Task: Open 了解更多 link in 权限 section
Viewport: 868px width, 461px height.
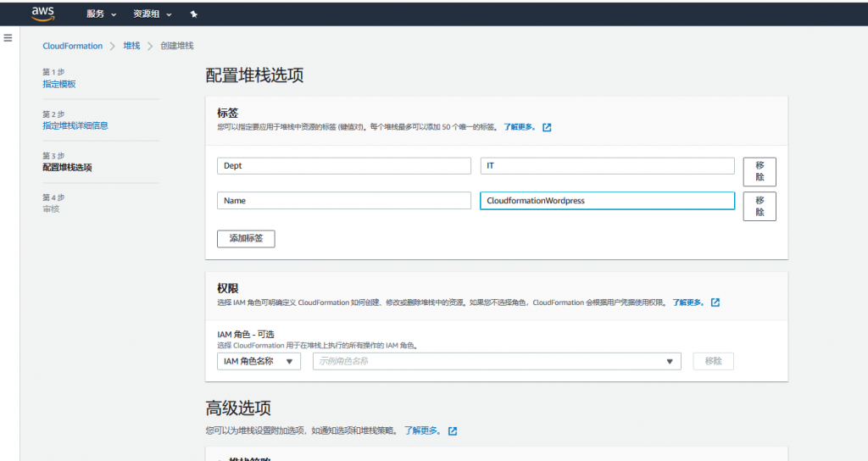Action: tap(688, 303)
